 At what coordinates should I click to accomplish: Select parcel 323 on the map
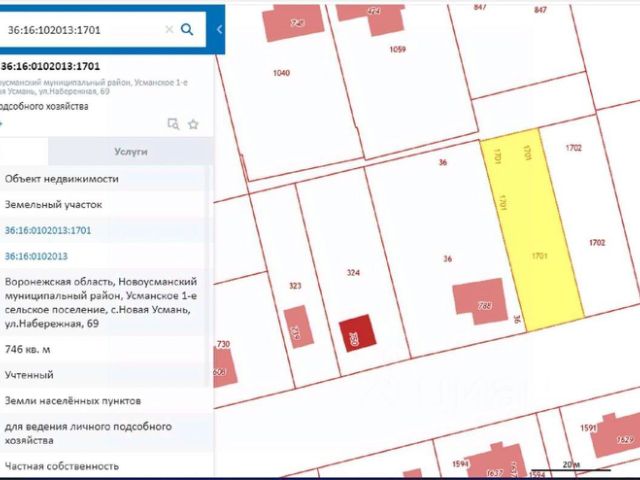(295, 286)
